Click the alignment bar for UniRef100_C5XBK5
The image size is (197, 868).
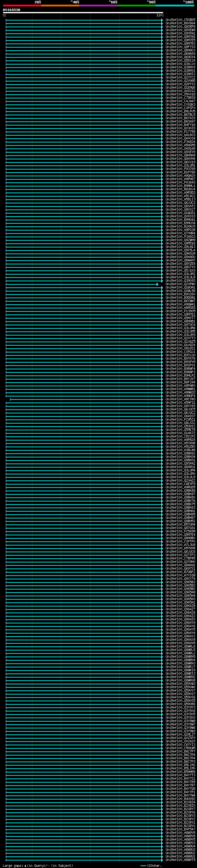pos(84,20)
